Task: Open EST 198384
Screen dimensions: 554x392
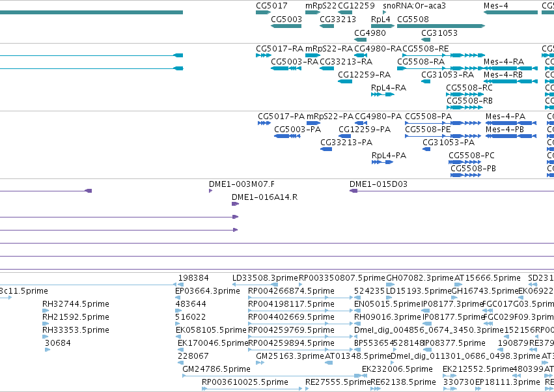Action: tap(193, 278)
